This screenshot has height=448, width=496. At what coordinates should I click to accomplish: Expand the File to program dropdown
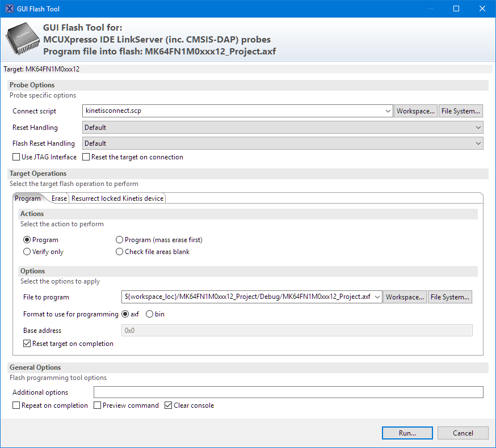point(377,297)
